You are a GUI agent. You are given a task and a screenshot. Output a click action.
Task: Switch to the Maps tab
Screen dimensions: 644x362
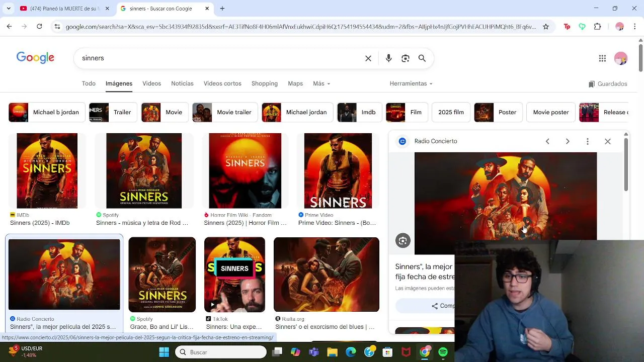(x=295, y=83)
